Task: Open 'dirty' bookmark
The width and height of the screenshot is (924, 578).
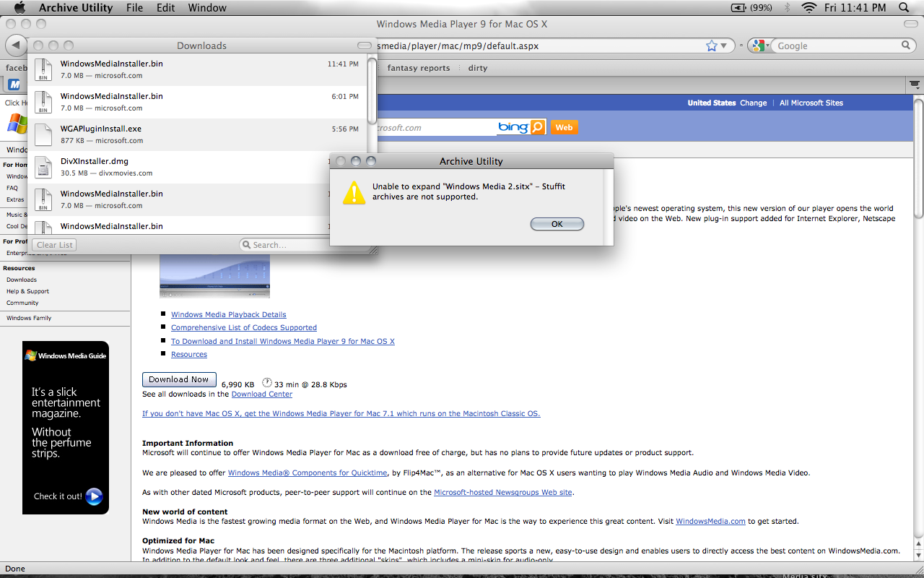Action: tap(478, 68)
